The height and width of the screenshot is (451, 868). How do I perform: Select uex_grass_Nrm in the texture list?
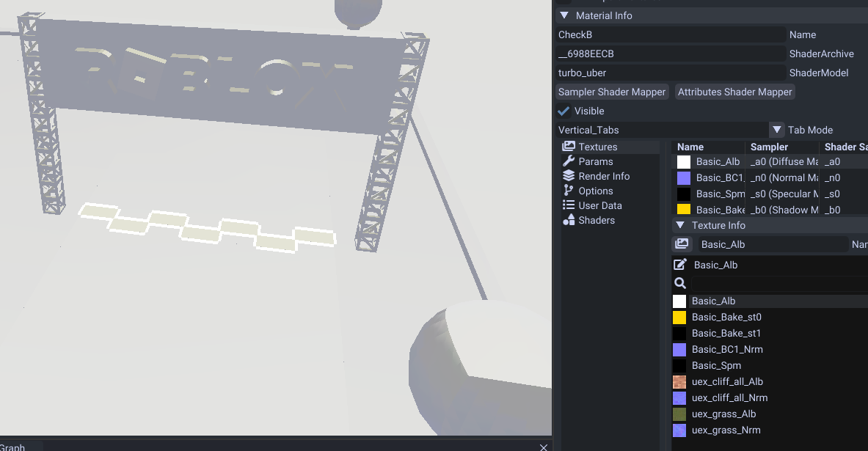click(770, 430)
